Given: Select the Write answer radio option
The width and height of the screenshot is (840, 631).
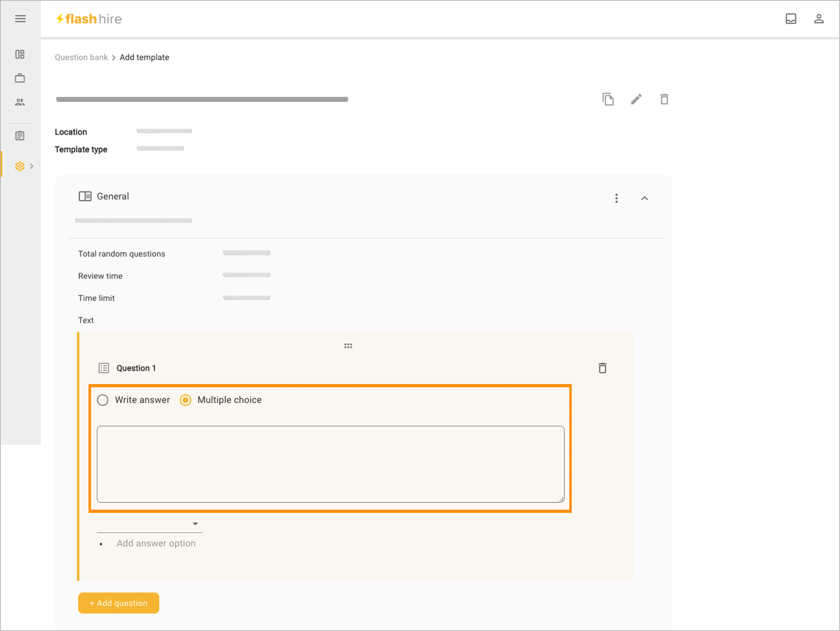Looking at the screenshot, I should coord(102,400).
